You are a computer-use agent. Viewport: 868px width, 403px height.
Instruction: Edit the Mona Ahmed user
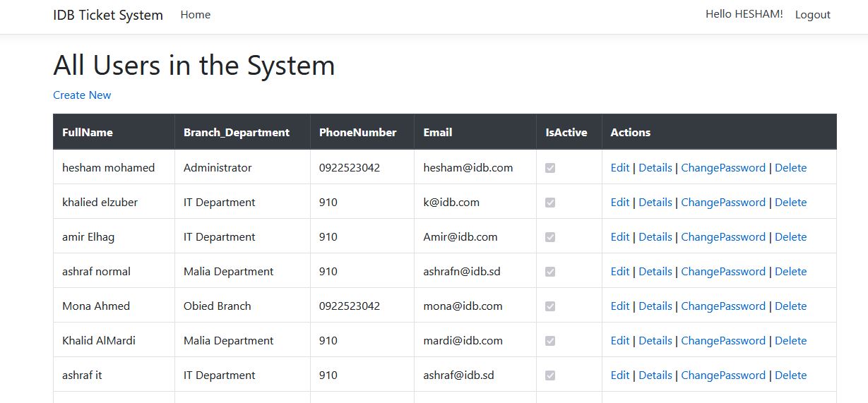point(620,306)
